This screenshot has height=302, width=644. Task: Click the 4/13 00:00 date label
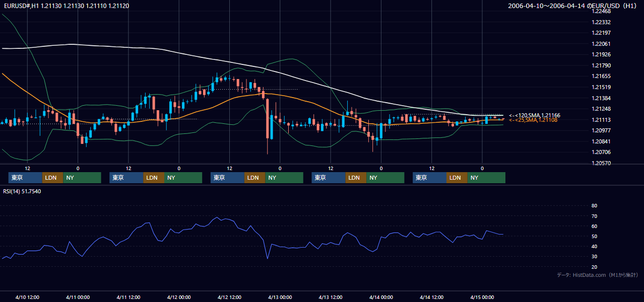pos(280,297)
